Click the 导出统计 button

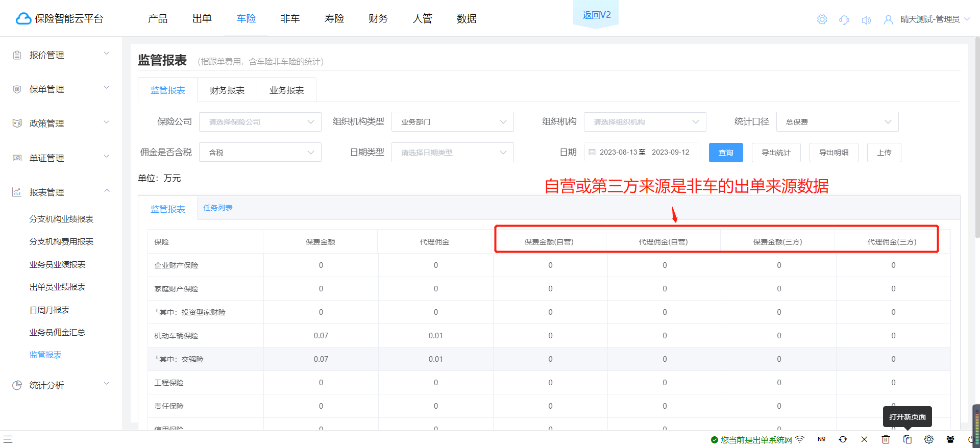tap(776, 153)
